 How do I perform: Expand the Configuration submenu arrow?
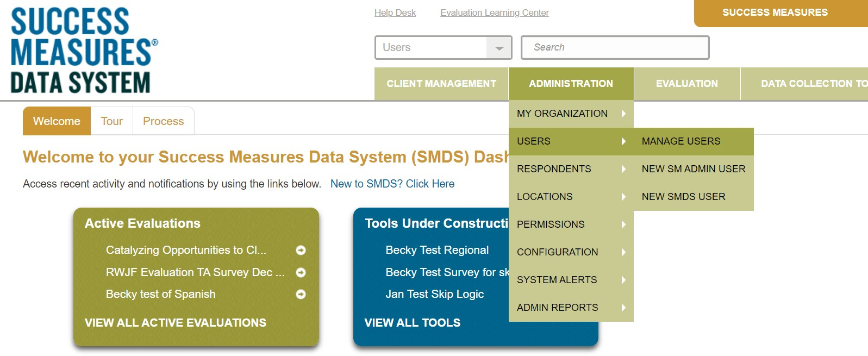coord(623,252)
